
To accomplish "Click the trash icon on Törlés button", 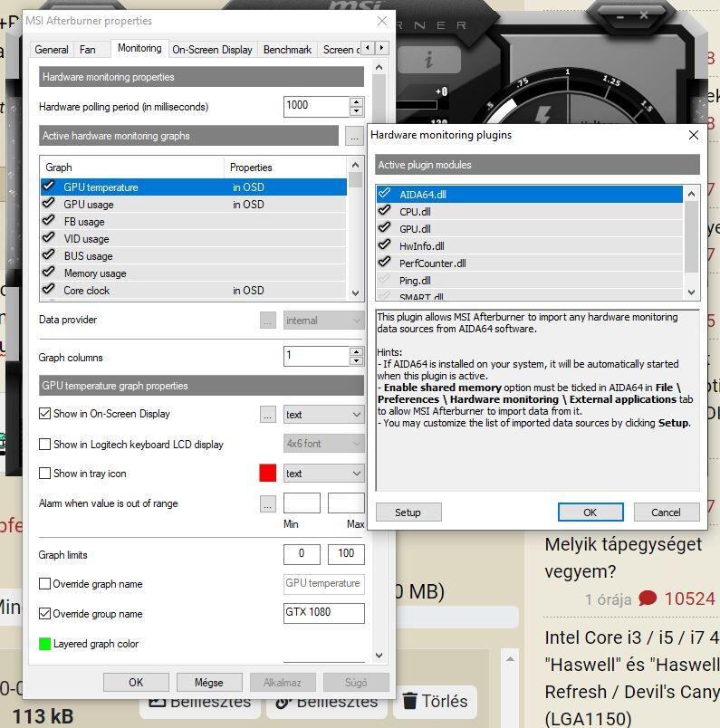I will 409,701.
